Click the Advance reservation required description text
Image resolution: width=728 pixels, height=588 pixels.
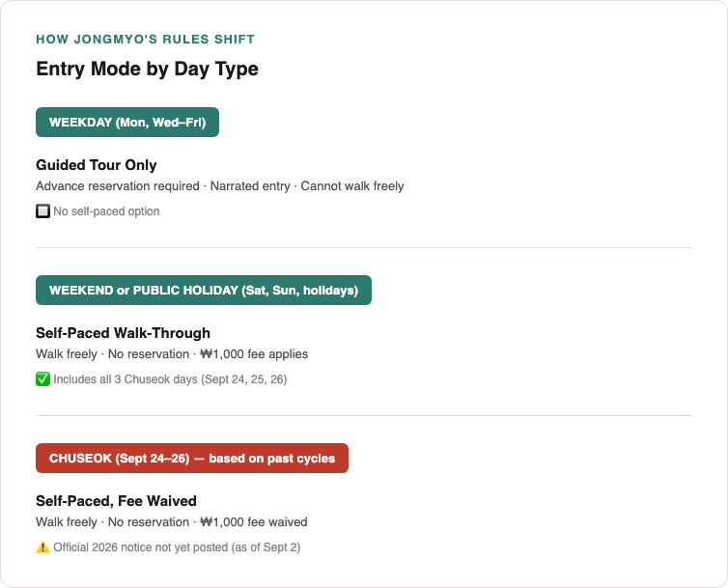(x=118, y=186)
